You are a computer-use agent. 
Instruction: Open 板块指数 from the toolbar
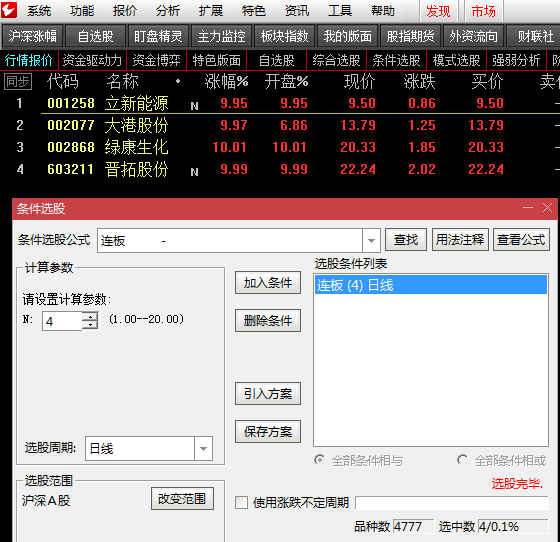[284, 36]
